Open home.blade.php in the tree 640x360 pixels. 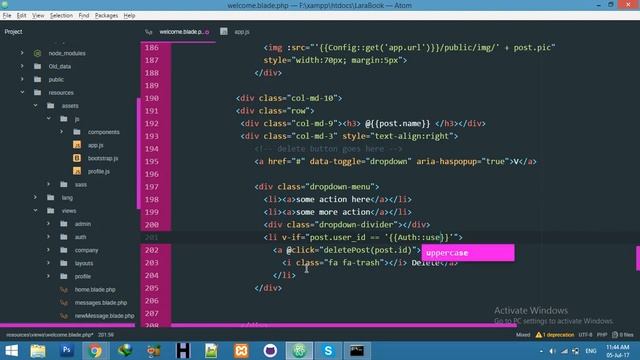[x=95, y=289]
